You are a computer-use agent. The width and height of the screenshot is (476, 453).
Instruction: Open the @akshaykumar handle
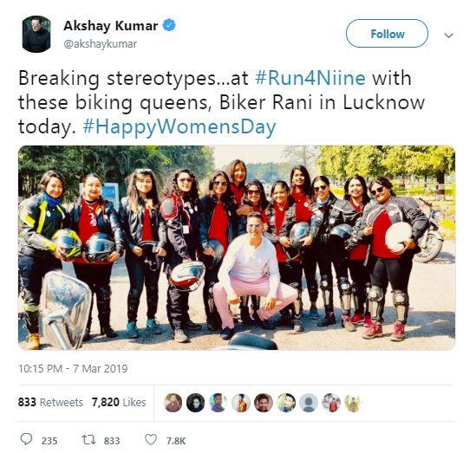pyautogui.click(x=101, y=44)
